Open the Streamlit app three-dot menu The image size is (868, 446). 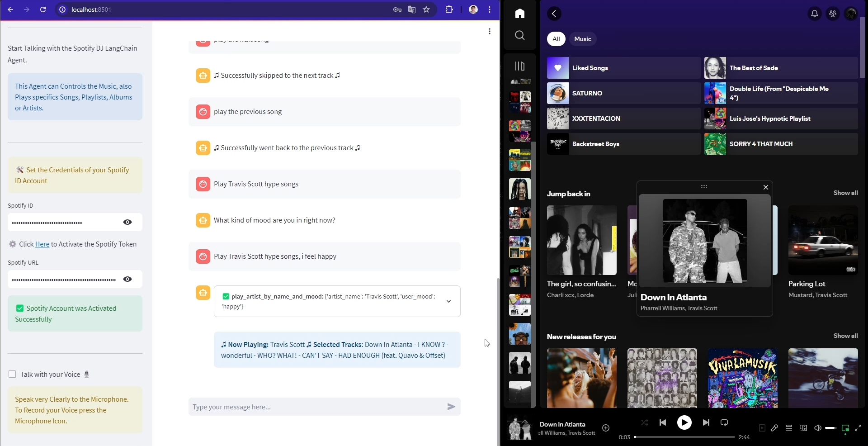click(x=490, y=31)
